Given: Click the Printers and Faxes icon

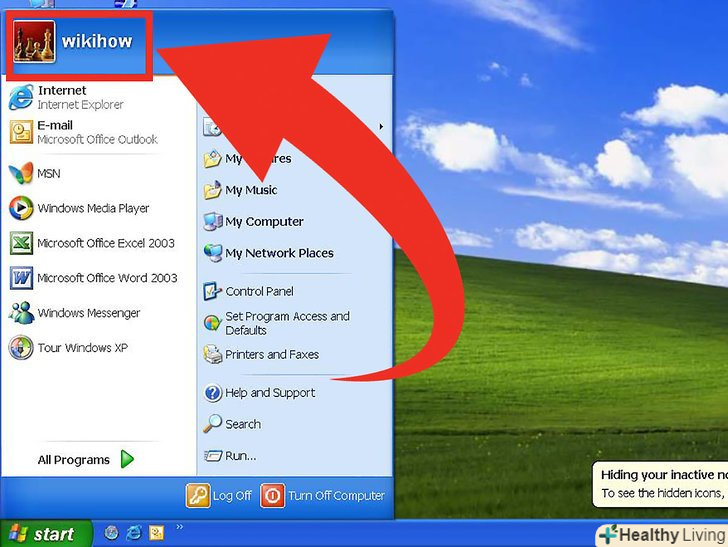Looking at the screenshot, I should (213, 354).
